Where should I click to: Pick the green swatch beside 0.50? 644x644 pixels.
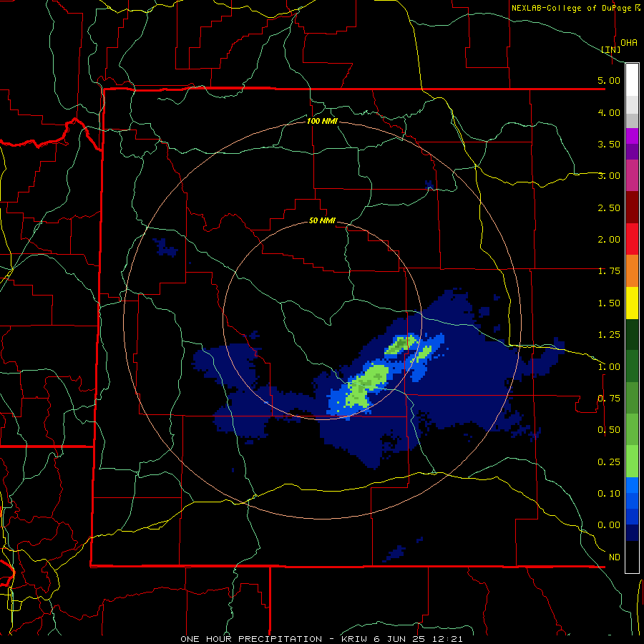pyautogui.click(x=632, y=430)
